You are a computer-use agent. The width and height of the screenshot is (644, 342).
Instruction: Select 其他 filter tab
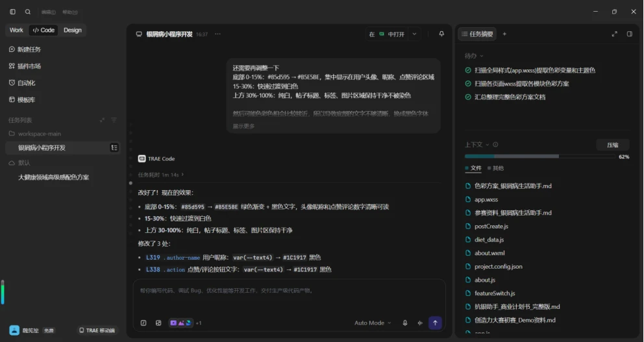496,168
